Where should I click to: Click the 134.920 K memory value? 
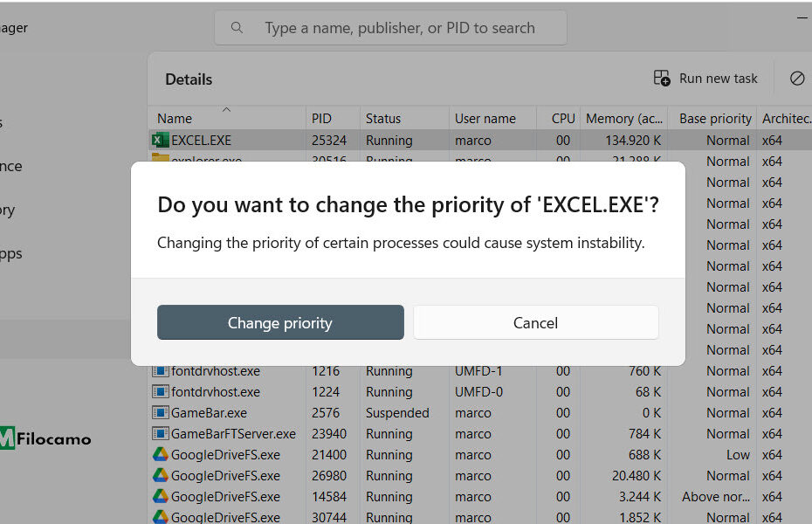pyautogui.click(x=633, y=141)
